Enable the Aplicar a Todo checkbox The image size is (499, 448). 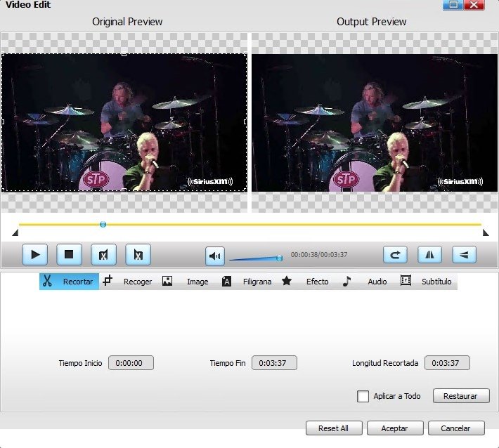[363, 397]
